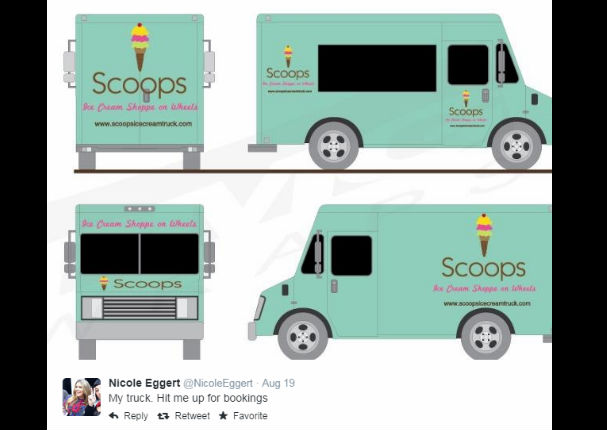Click the Retweet text label
Screen dimensions: 607x430
(x=192, y=416)
